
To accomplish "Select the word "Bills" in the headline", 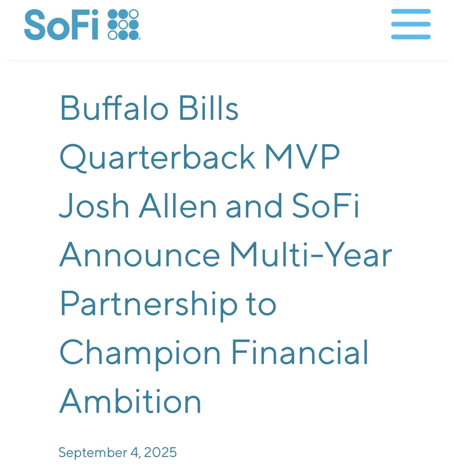I will (x=208, y=108).
